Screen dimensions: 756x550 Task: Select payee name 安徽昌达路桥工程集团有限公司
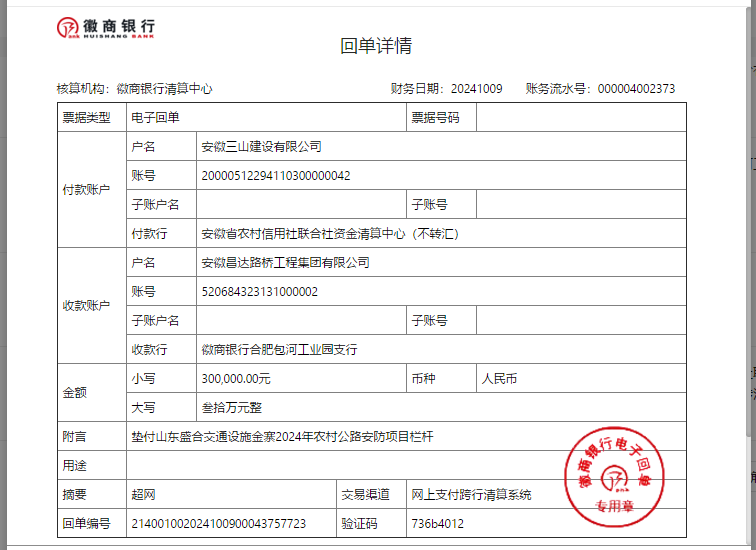(x=285, y=263)
